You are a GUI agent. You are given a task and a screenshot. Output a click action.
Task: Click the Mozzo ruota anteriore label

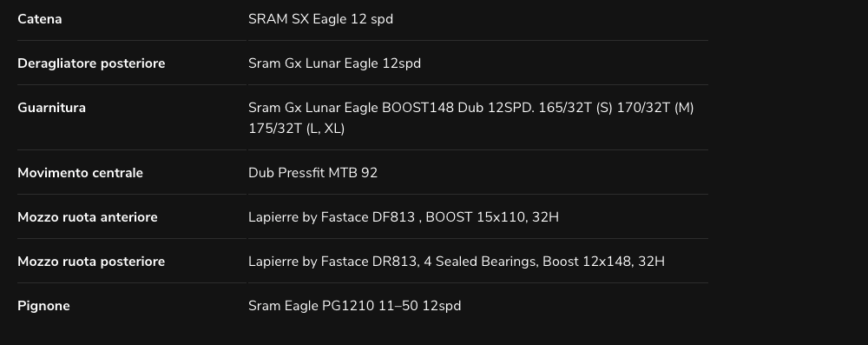[x=88, y=217]
